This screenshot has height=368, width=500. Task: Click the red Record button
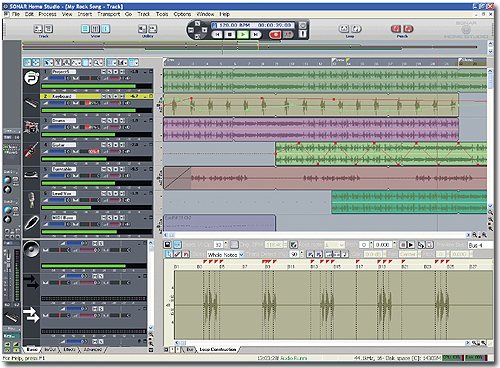pos(275,34)
